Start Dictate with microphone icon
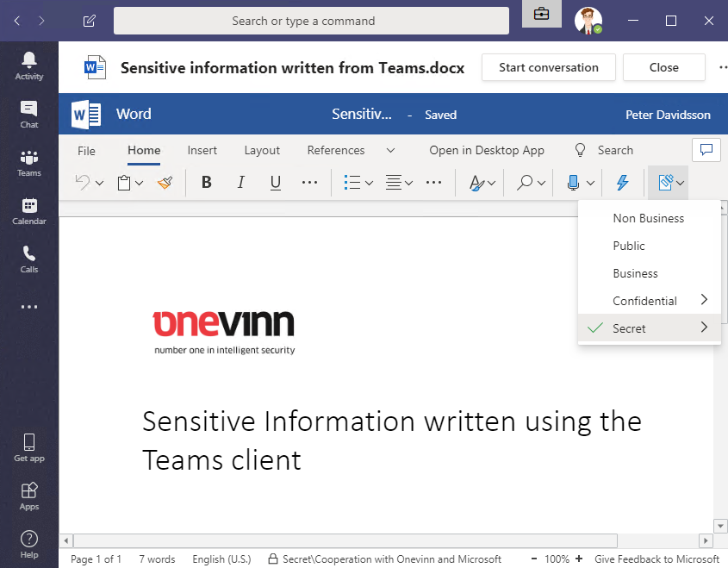The height and width of the screenshot is (568, 728). (x=574, y=183)
